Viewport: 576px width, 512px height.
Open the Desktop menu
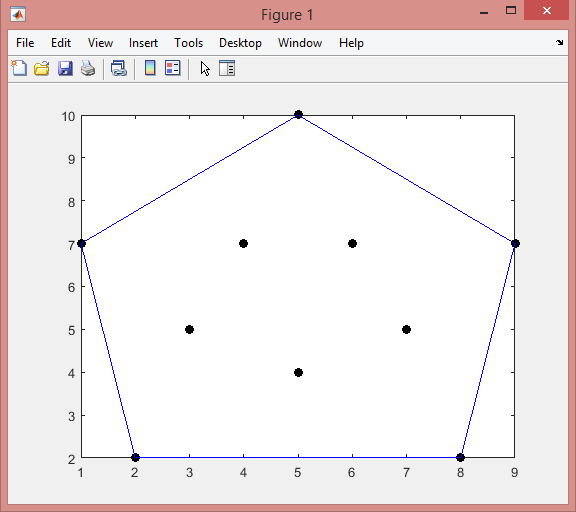240,43
